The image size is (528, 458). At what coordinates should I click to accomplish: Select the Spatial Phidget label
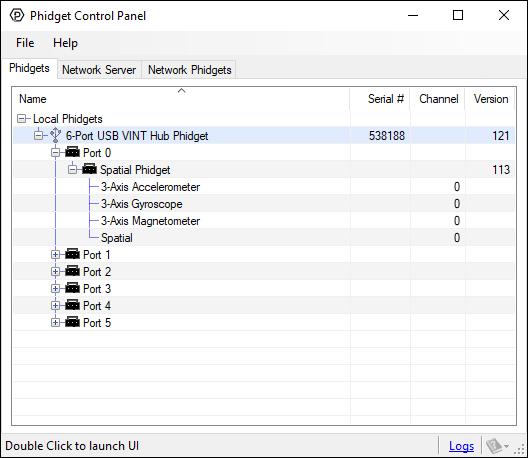click(x=135, y=170)
